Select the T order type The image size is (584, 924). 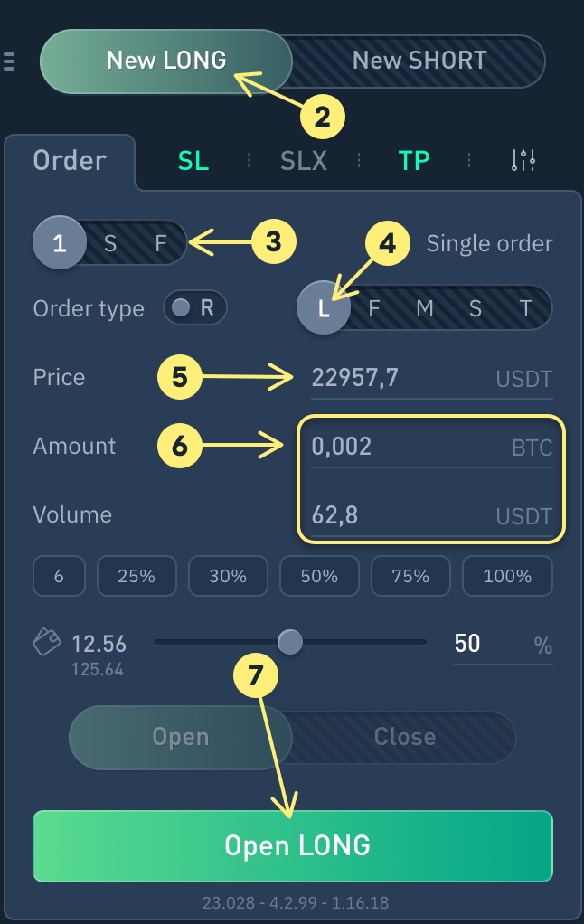[526, 309]
